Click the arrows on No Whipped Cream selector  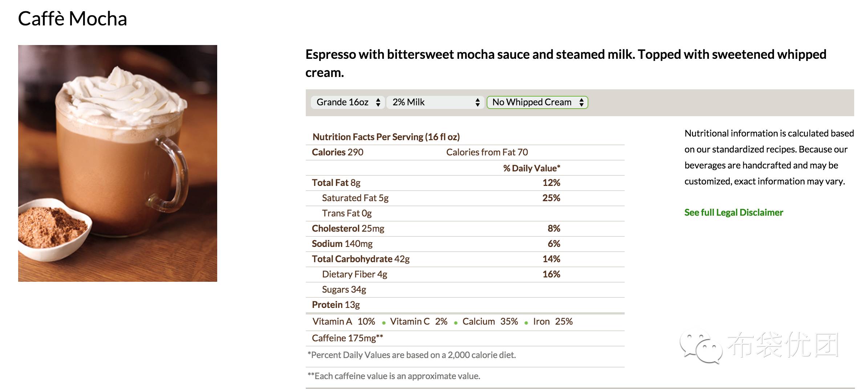point(581,102)
